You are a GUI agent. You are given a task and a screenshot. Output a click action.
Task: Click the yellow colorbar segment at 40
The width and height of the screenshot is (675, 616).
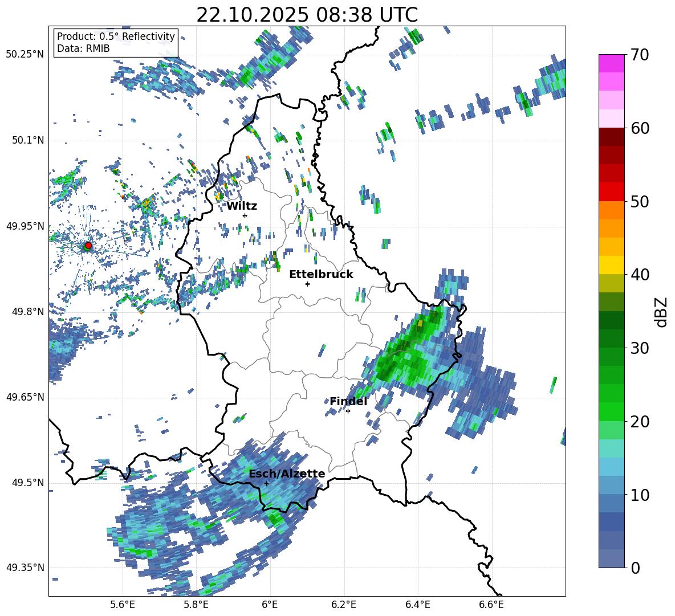[611, 265]
